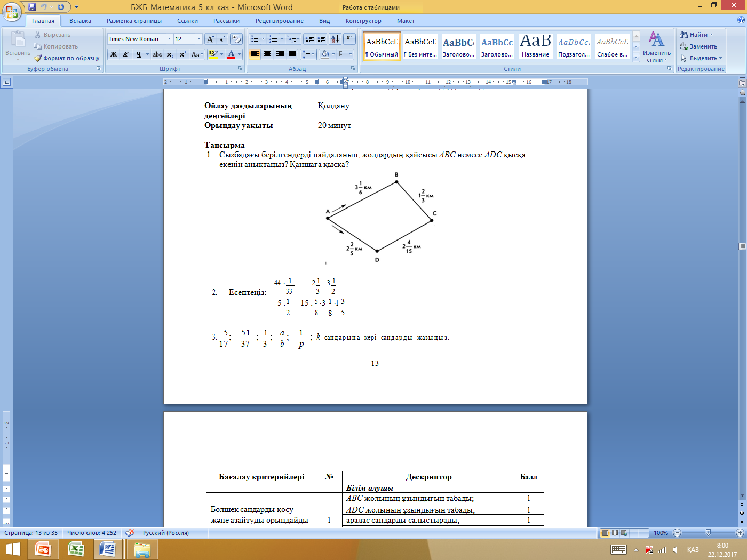Click the Redo icon in Quick Access toolbar

pos(61,7)
